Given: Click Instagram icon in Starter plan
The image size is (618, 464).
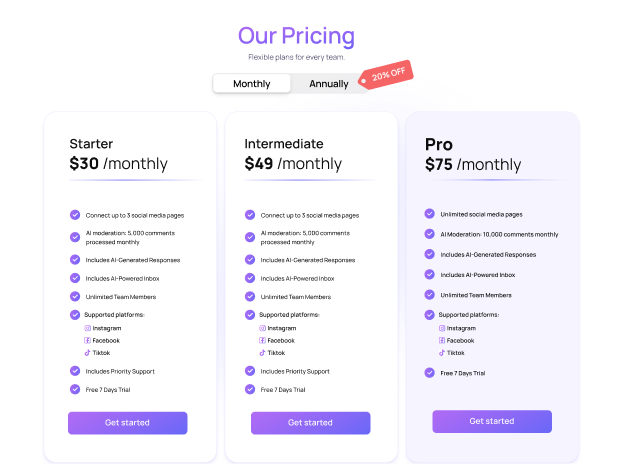Looking at the screenshot, I should (87, 328).
